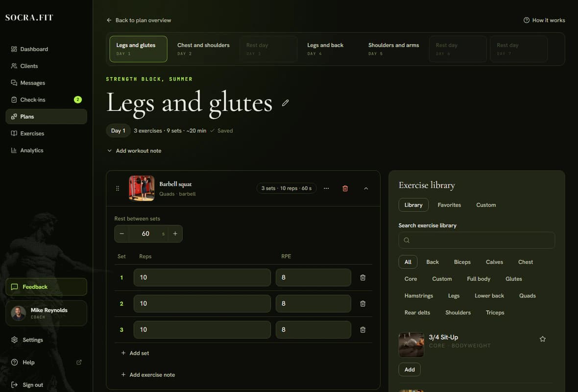Open How it works help
578x392 pixels.
[x=544, y=20]
